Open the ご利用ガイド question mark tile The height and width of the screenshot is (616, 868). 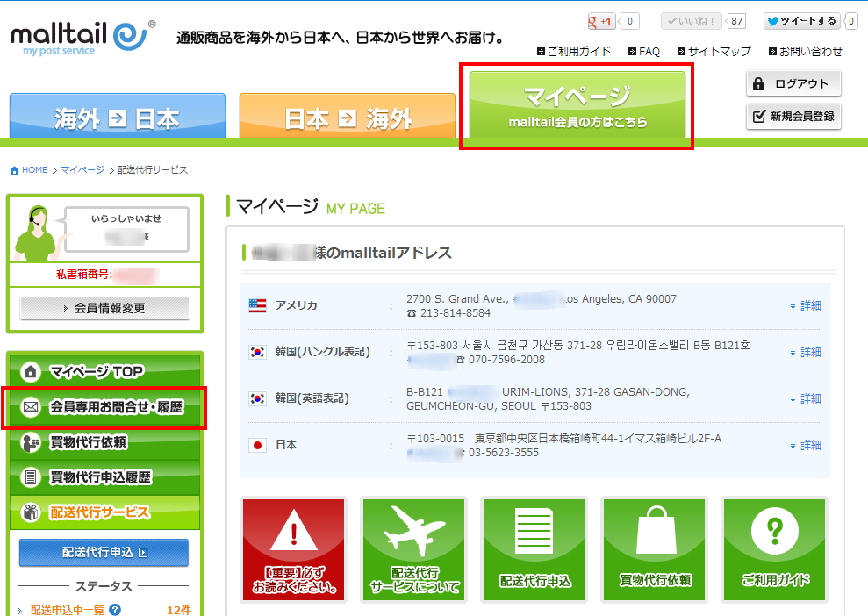775,549
